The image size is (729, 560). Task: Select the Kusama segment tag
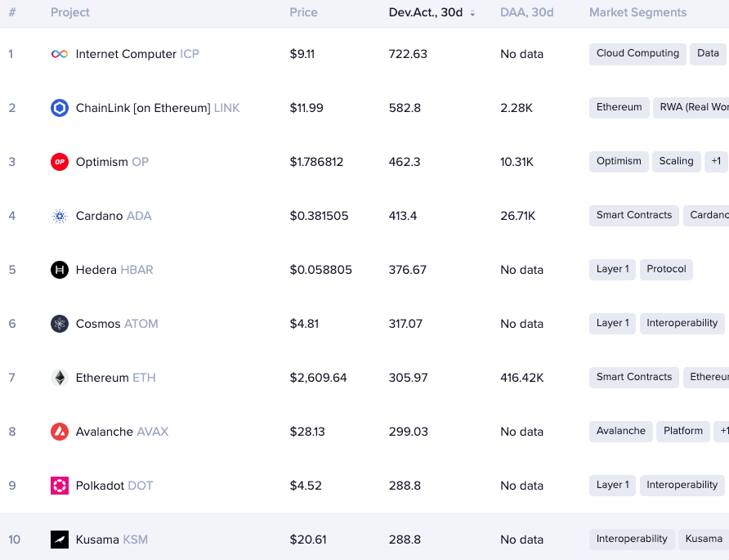pyautogui.click(x=704, y=540)
